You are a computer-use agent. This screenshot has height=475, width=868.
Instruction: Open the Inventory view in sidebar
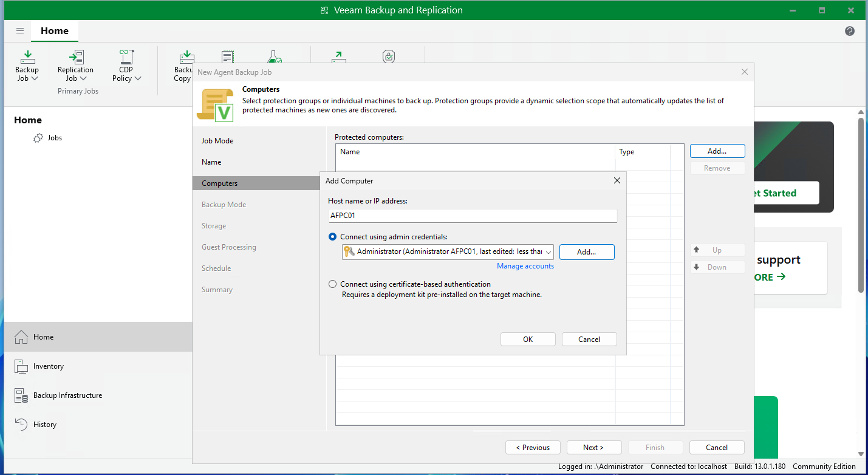(48, 366)
